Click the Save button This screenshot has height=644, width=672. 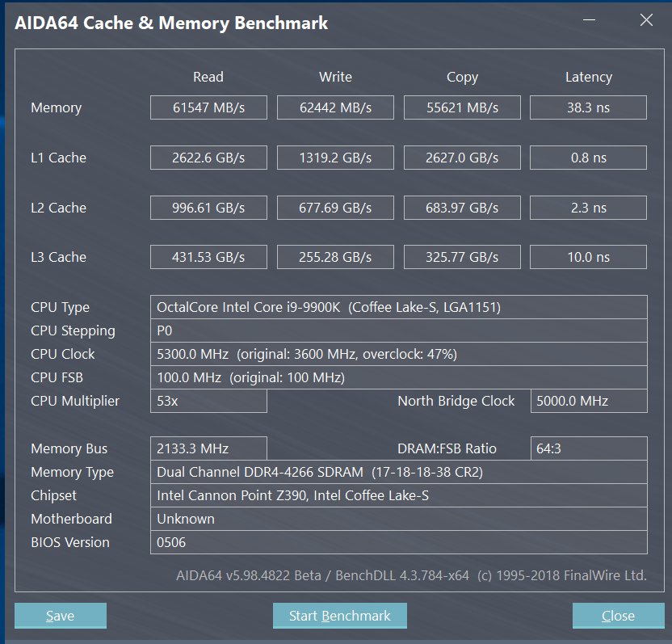coord(61,615)
